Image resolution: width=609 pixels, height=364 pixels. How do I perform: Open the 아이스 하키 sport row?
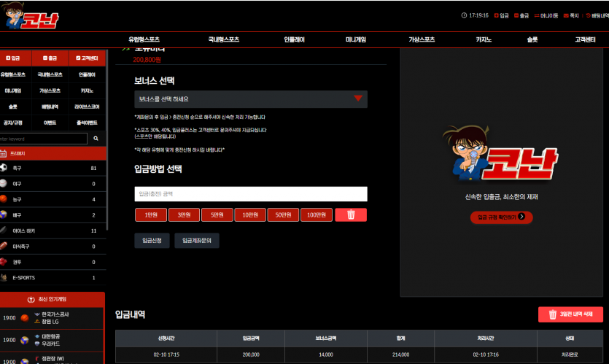(53, 231)
